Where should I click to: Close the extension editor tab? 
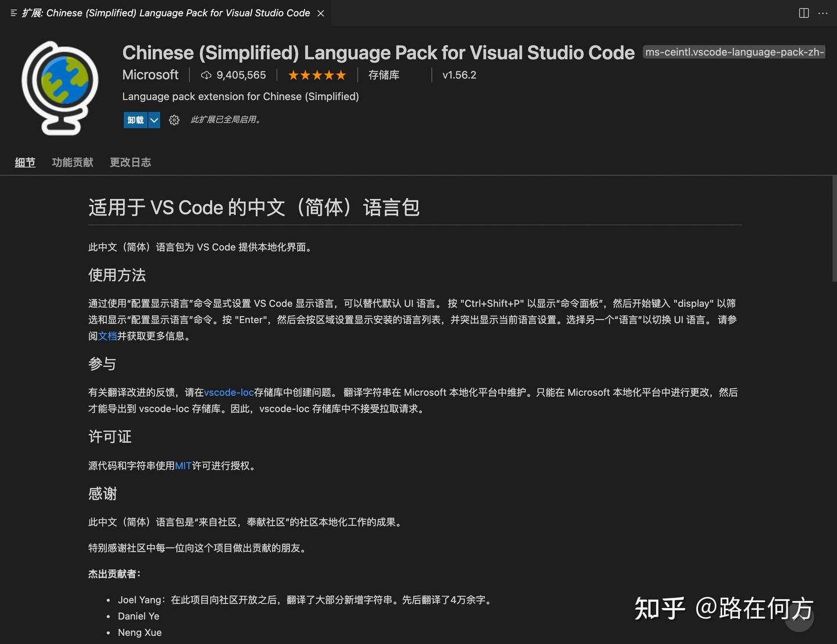tap(320, 13)
